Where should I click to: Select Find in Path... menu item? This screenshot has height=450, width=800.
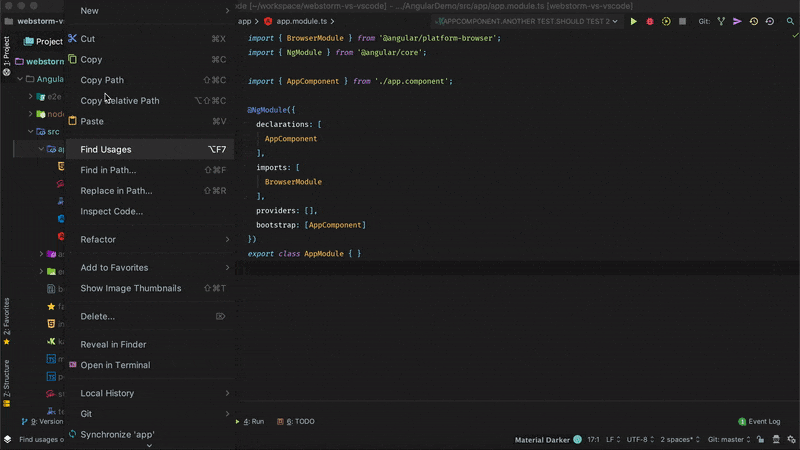[x=149, y=170]
